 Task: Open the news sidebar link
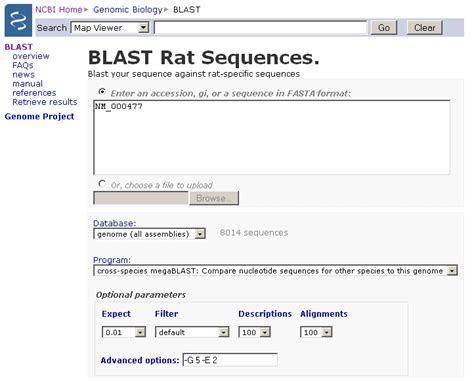pos(23,74)
